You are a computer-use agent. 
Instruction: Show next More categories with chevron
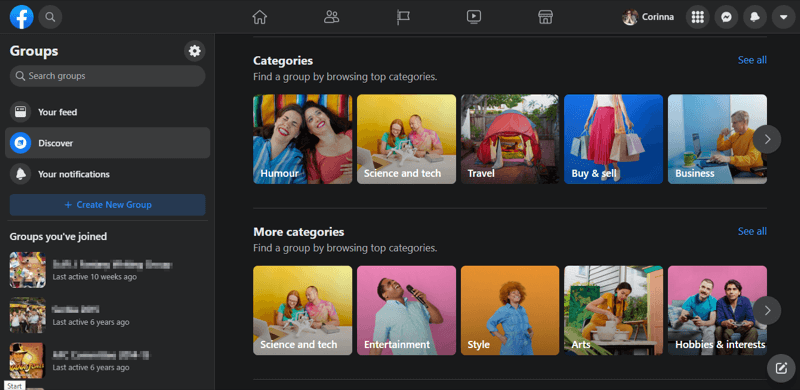(767, 310)
